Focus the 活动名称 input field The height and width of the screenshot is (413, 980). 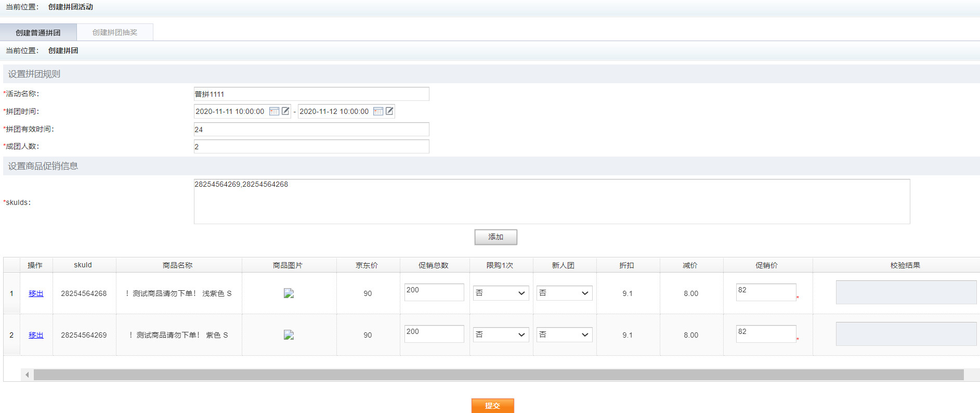[311, 94]
